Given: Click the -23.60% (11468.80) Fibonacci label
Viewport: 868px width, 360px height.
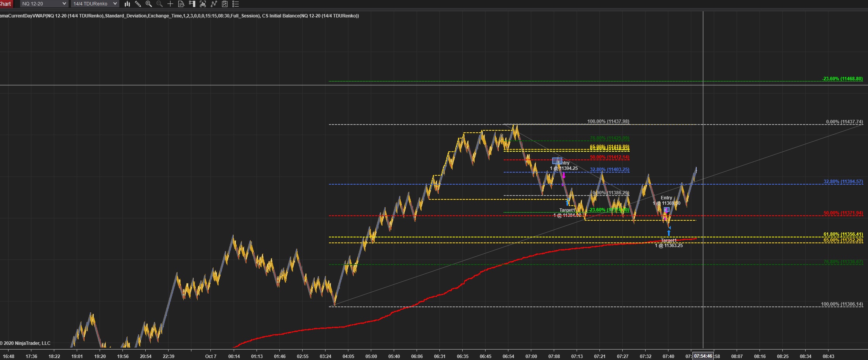Looking at the screenshot, I should (842, 79).
